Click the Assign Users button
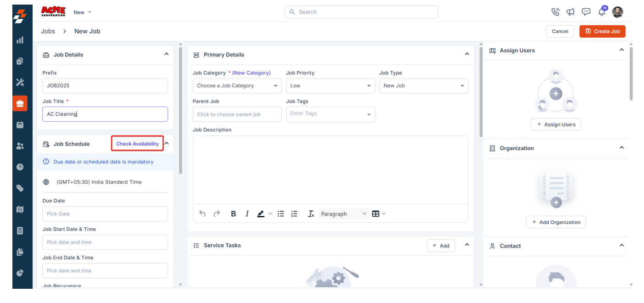 (556, 124)
